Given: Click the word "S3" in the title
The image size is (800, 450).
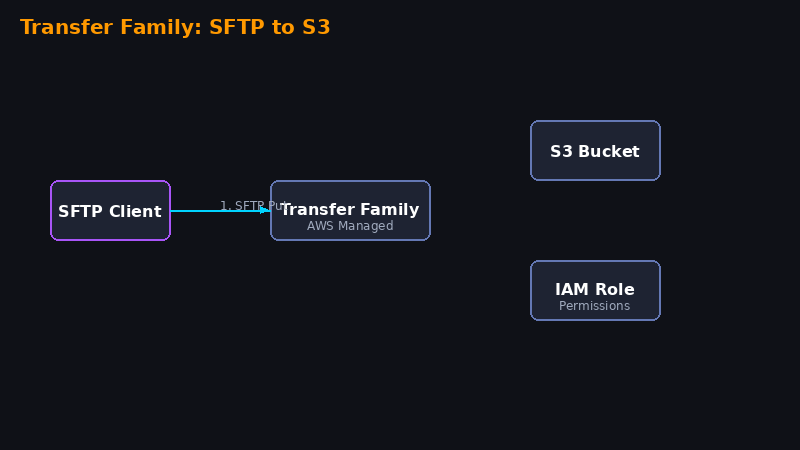Looking at the screenshot, I should point(316,27).
